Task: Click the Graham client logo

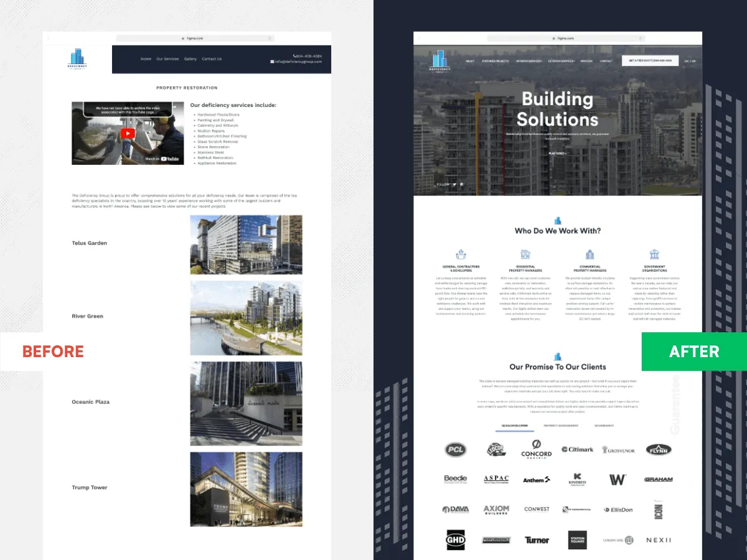Action: [x=659, y=480]
